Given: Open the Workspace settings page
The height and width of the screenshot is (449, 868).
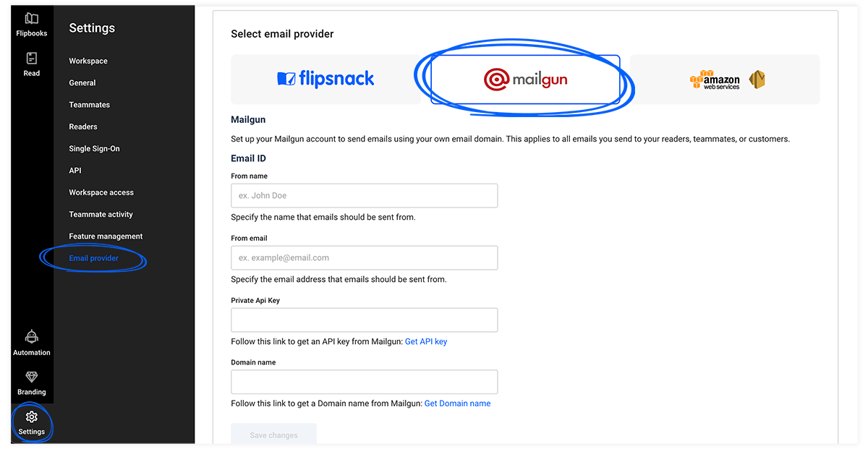Looking at the screenshot, I should (x=88, y=61).
